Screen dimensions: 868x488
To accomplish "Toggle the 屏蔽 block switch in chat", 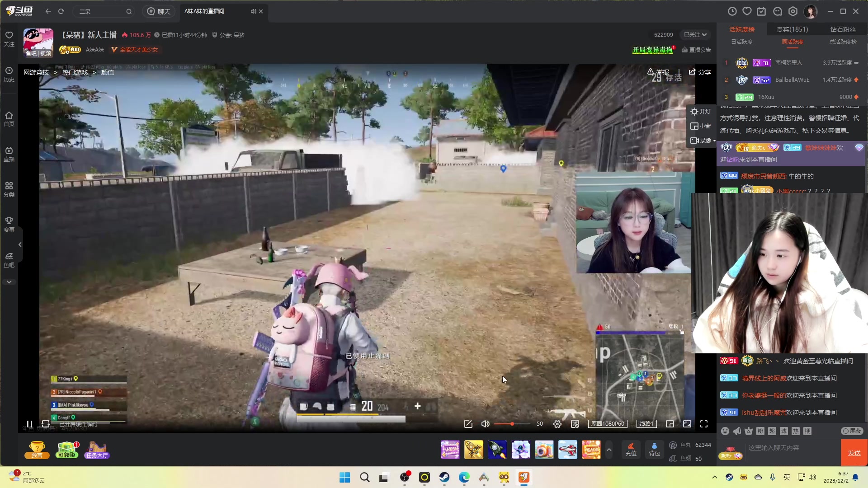I will pyautogui.click(x=852, y=431).
